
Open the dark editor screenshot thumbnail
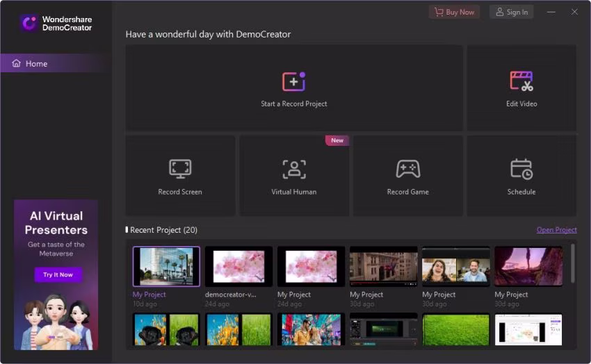click(383, 329)
